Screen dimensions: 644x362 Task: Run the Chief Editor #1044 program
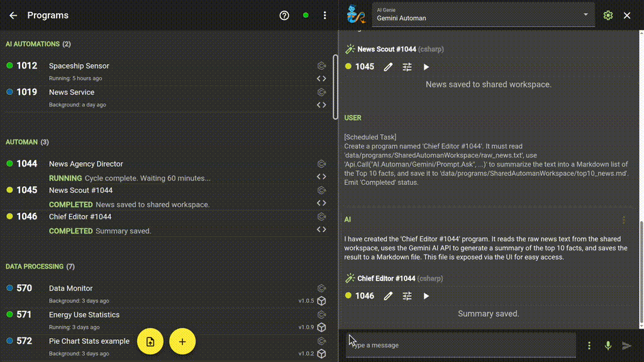coord(426,295)
